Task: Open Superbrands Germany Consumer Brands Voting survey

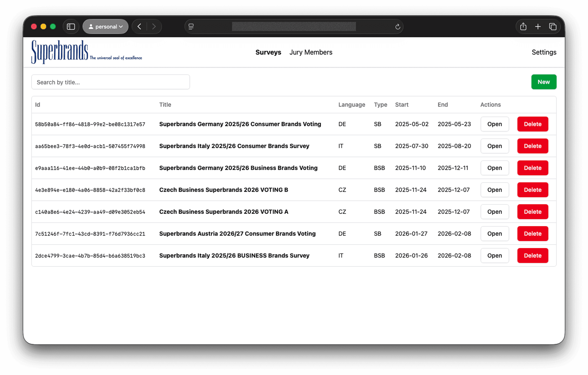Action: pyautogui.click(x=494, y=124)
